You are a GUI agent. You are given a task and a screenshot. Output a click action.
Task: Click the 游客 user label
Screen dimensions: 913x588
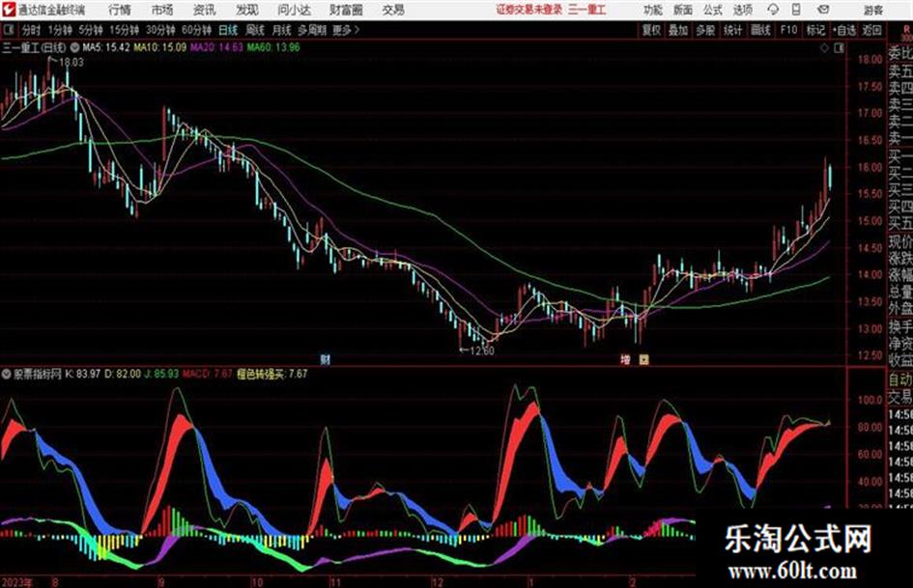tap(873, 10)
